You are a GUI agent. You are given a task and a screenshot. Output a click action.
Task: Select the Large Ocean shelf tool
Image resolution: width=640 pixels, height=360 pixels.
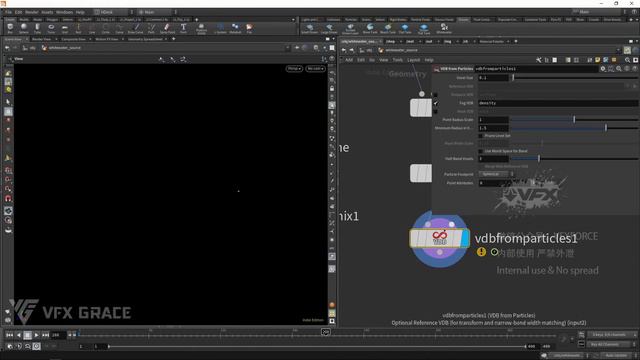329,28
